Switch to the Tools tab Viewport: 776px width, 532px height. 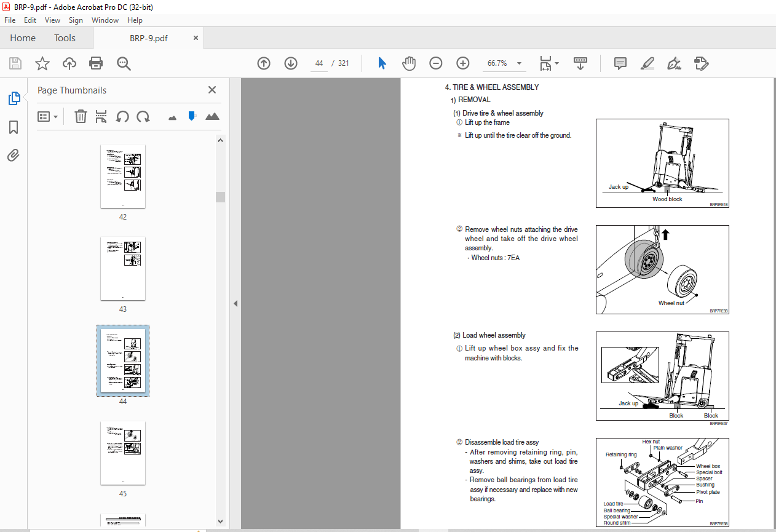(65, 38)
